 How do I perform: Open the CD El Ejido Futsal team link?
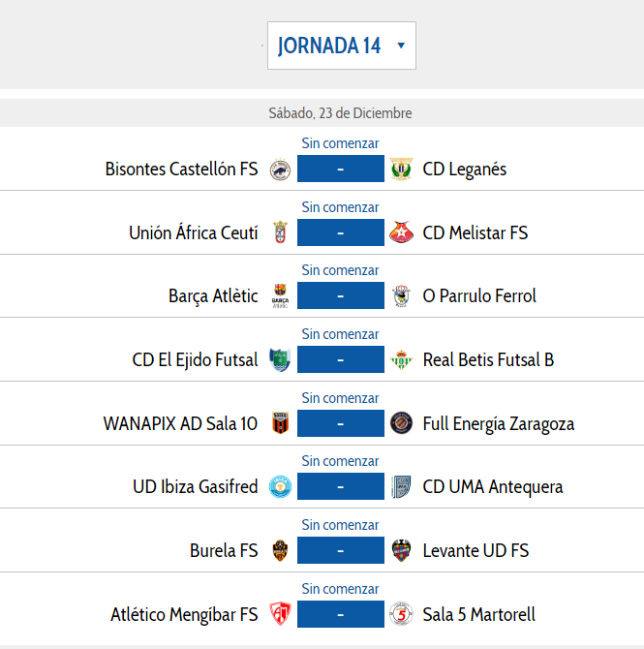pyautogui.click(x=195, y=360)
